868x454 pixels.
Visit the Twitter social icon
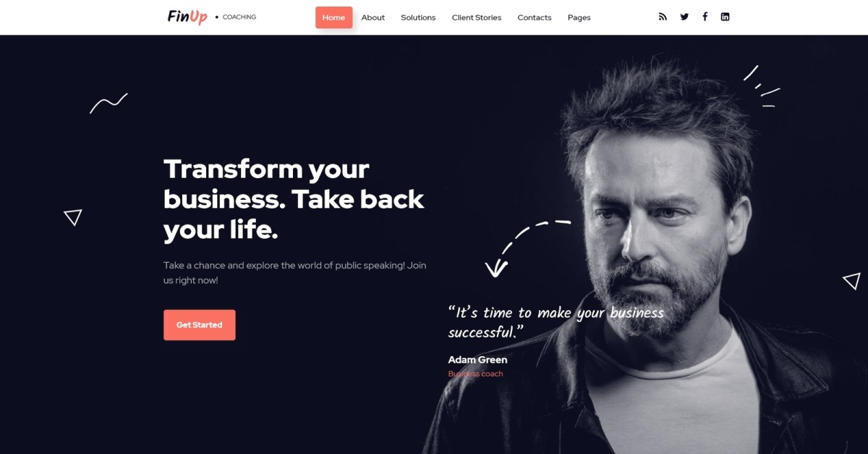[684, 17]
